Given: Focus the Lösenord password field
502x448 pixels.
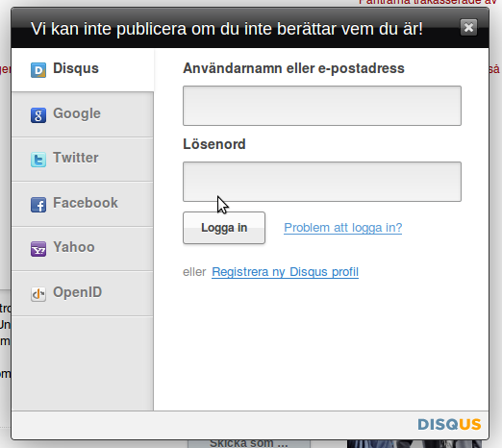Looking at the screenshot, I should [322, 182].
